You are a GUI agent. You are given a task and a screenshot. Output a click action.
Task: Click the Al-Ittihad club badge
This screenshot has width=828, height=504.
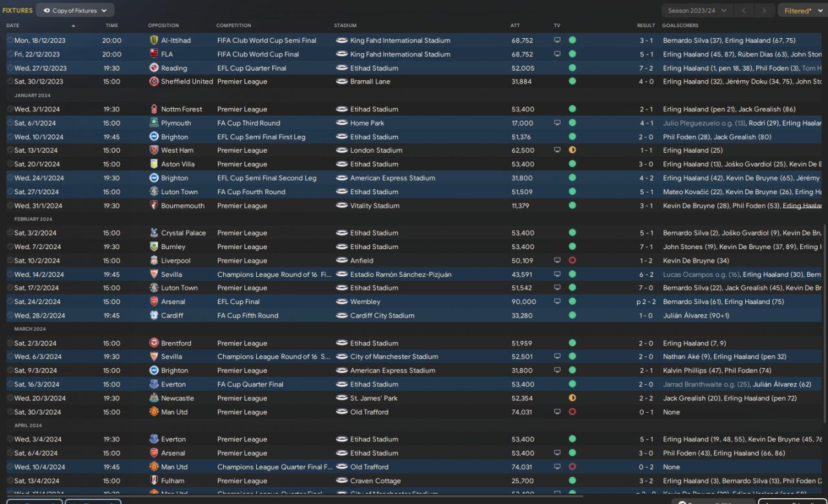pyautogui.click(x=154, y=40)
